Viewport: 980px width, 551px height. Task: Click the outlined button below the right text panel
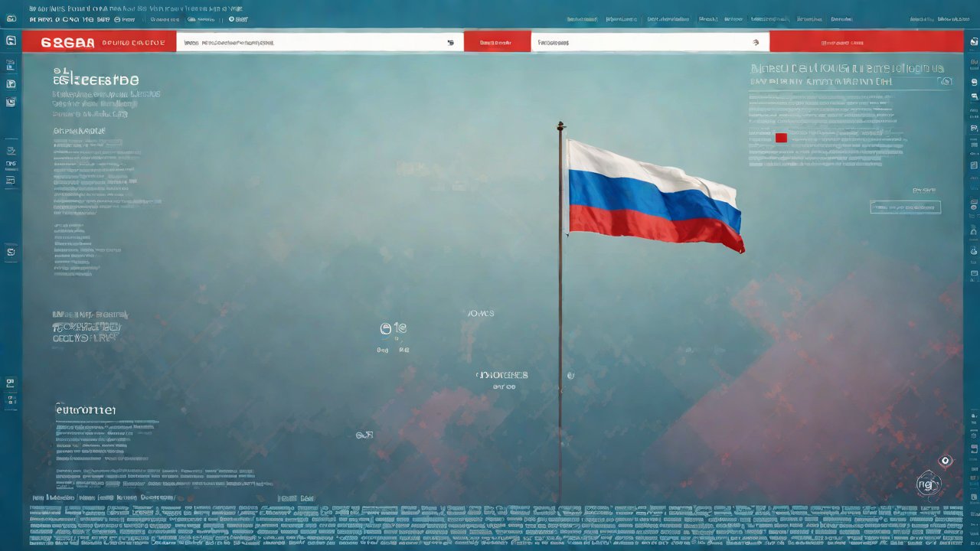(x=905, y=207)
